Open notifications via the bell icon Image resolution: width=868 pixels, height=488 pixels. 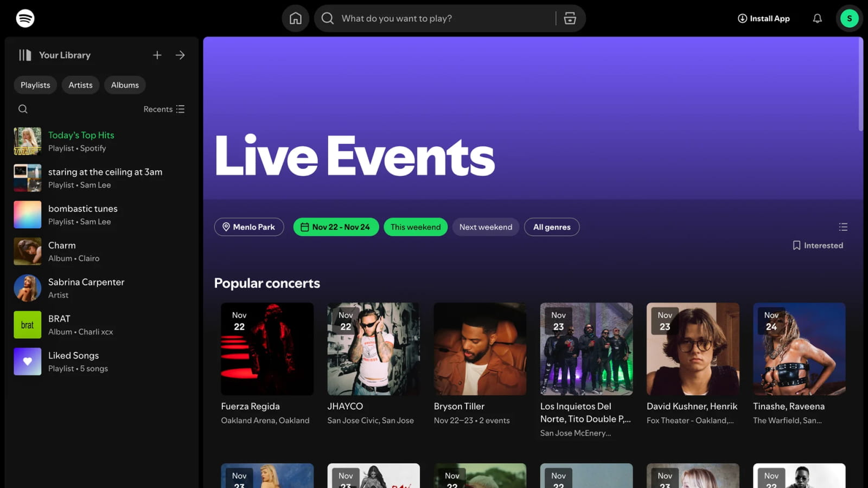817,18
